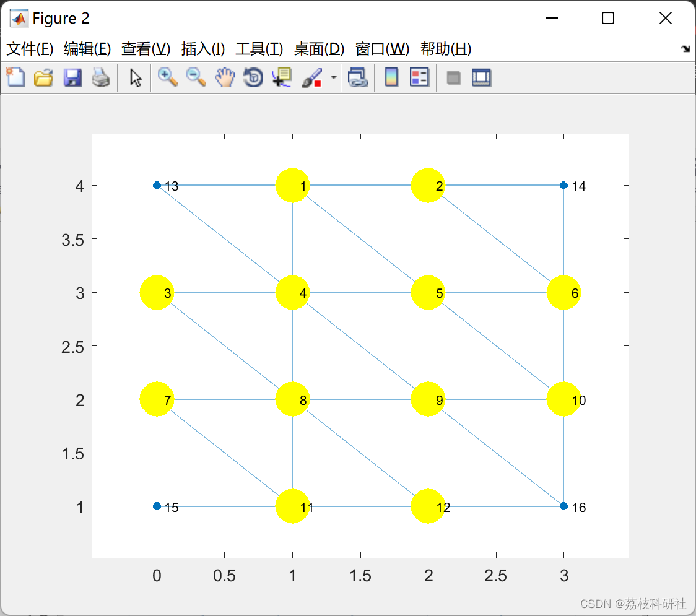This screenshot has height=616, width=696.
Task: Click the New Figure icon
Action: pos(15,77)
